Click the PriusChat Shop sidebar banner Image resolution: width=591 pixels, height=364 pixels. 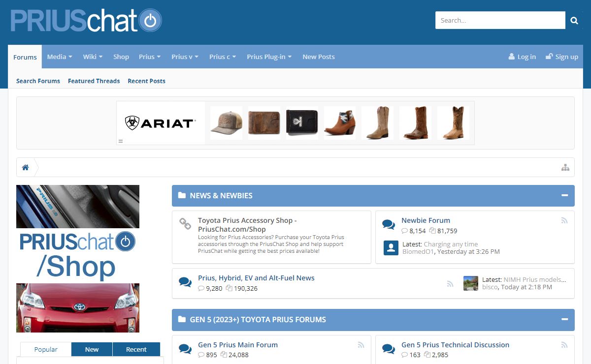(78, 259)
